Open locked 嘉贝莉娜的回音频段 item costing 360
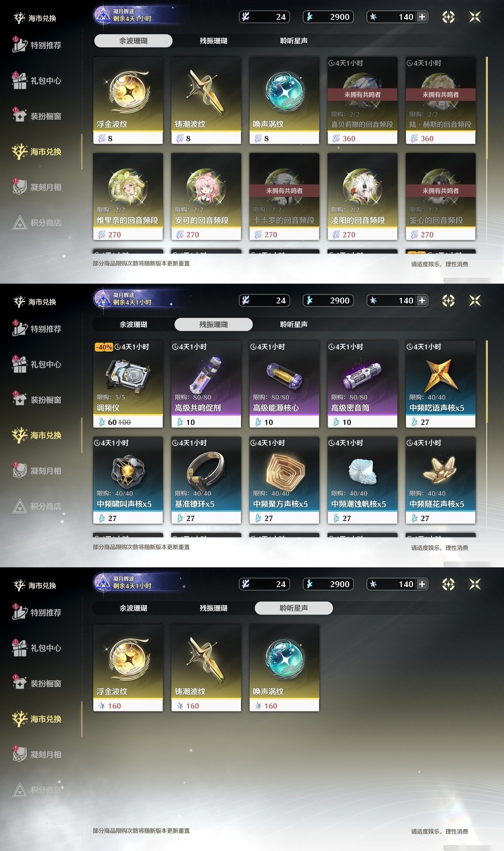The width and height of the screenshot is (504, 851). coord(362,100)
